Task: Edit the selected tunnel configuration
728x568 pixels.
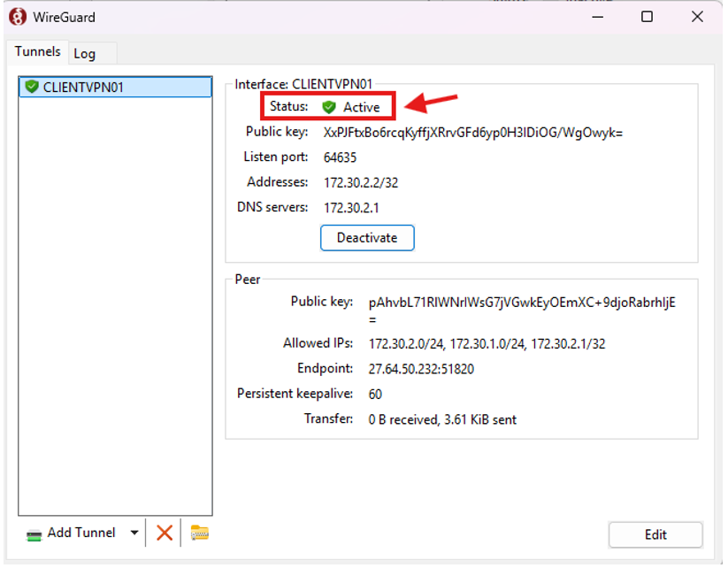Action: pyautogui.click(x=655, y=535)
